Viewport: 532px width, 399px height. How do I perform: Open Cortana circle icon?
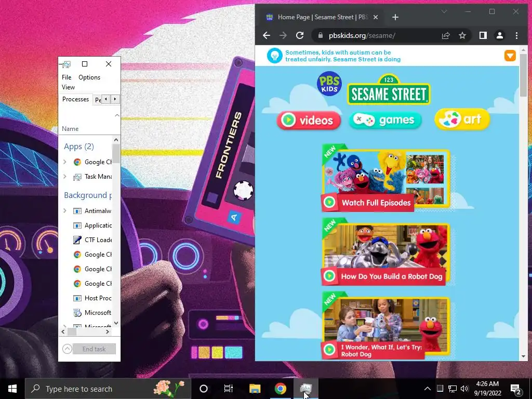click(x=204, y=389)
